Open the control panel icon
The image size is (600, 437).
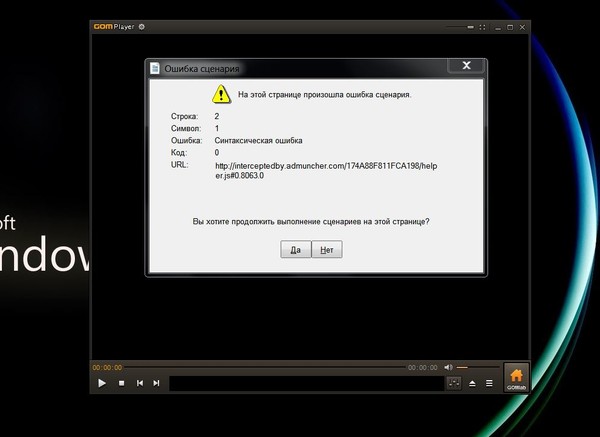454,383
